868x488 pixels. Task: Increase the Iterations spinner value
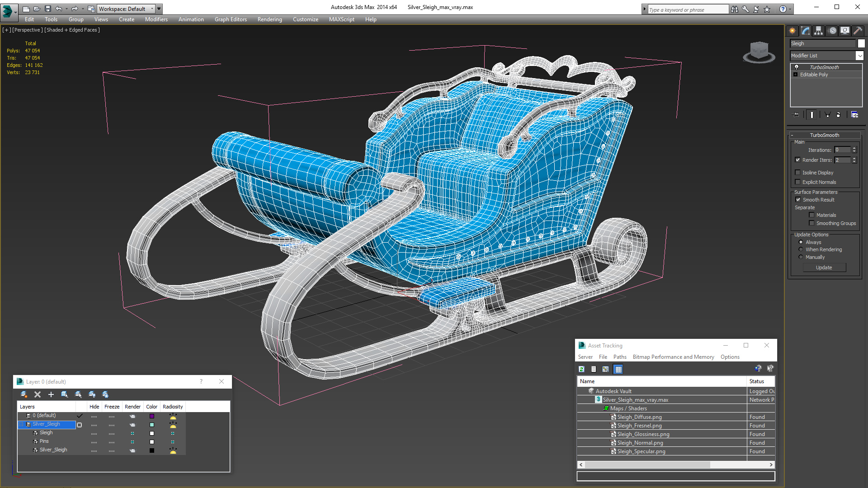click(x=854, y=148)
